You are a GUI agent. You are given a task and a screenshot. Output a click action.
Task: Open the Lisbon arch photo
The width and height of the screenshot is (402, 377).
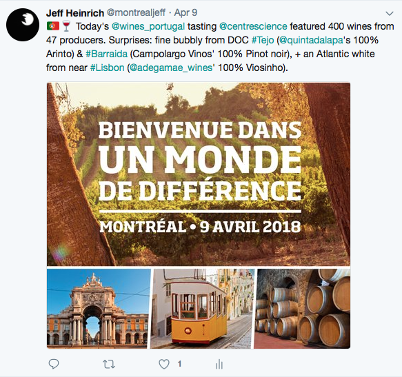click(x=99, y=309)
